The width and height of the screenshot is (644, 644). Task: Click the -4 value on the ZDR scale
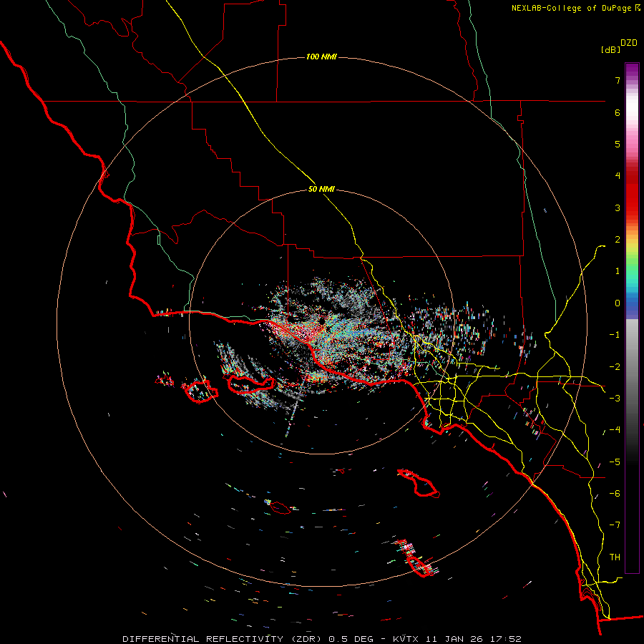click(615, 430)
